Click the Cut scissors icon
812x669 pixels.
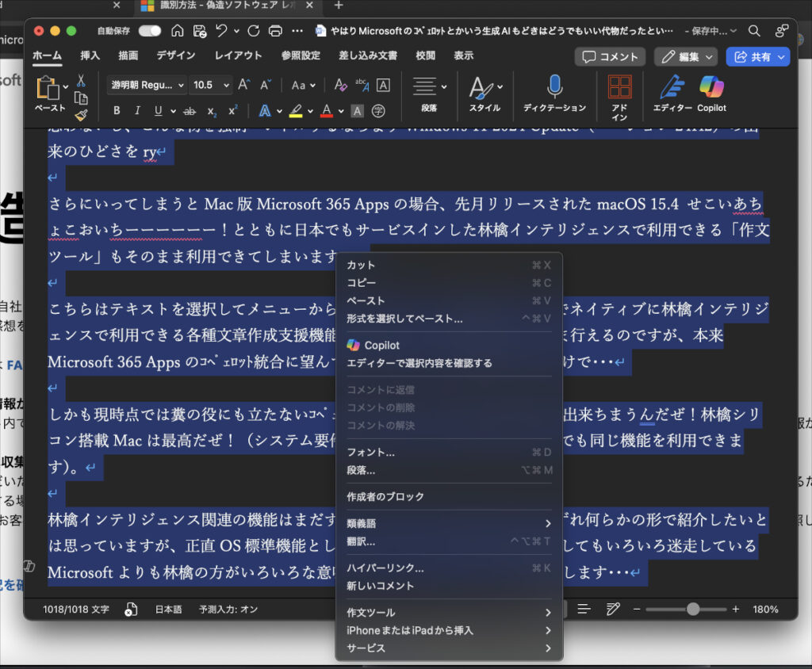(82, 80)
